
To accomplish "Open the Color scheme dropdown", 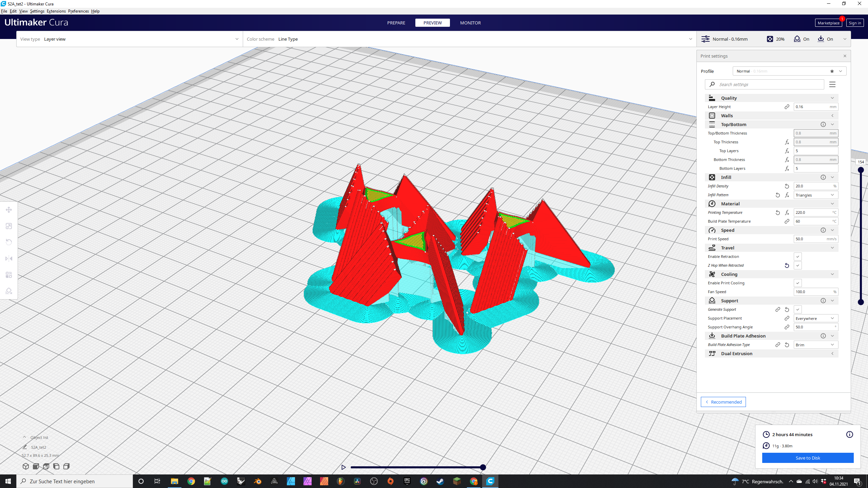I will 470,39.
